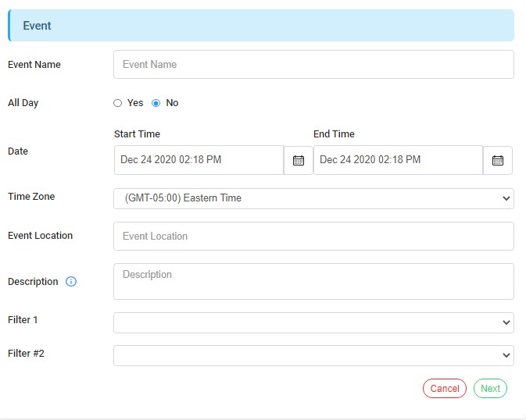Expand the Filter #2 dropdown
Screen dimensions: 526x420
point(313,355)
